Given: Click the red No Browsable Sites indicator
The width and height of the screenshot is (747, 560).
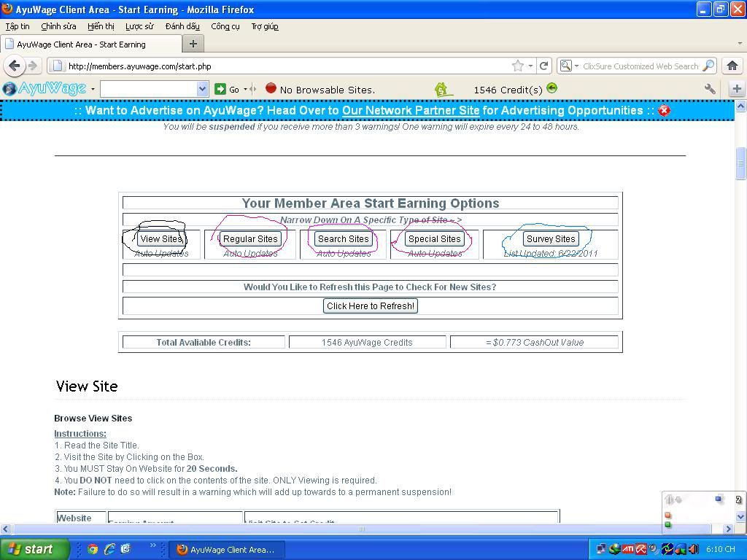Looking at the screenshot, I should [x=271, y=88].
